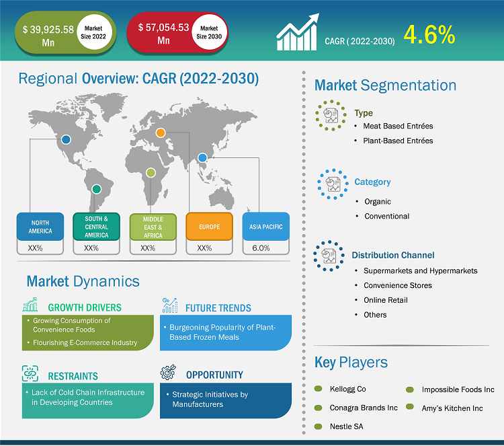The width and height of the screenshot is (504, 446).
Task: Click the Amy's Kitchen Inc name
Action: tap(452, 408)
